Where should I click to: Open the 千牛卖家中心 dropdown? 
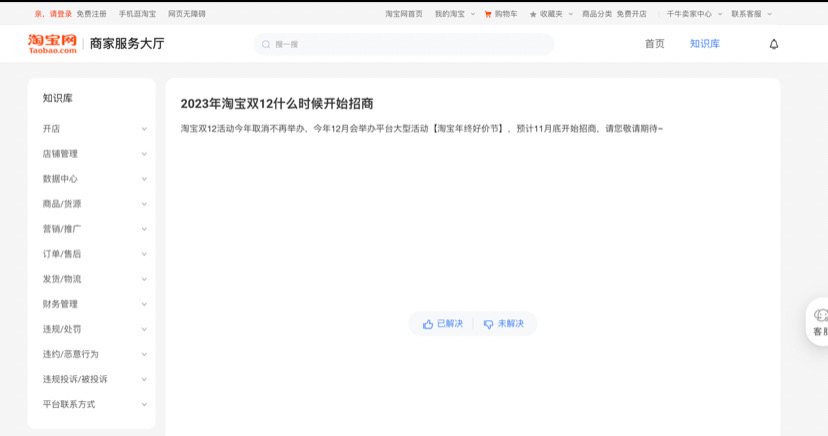coord(694,14)
